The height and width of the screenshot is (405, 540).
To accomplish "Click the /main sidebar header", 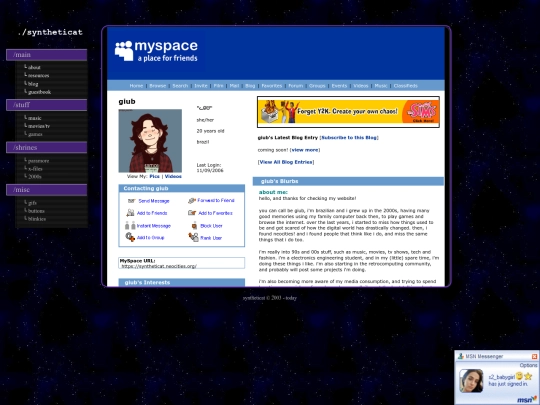I will point(46,55).
